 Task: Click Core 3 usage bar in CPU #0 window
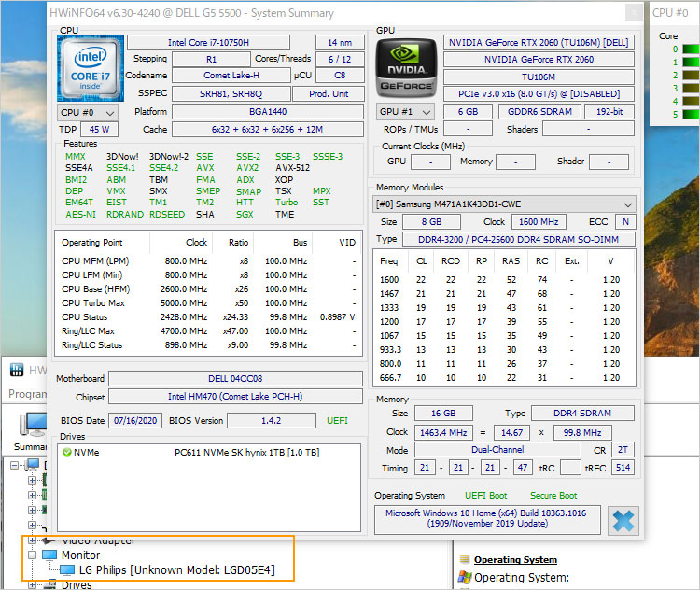click(x=691, y=89)
